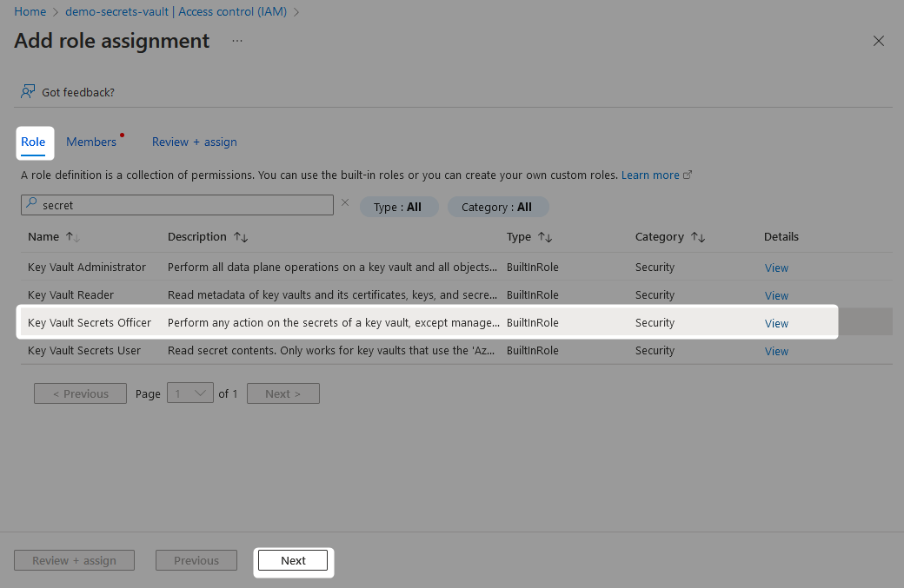Sort by Category column arrows
This screenshot has height=588, width=904.
[x=698, y=237]
